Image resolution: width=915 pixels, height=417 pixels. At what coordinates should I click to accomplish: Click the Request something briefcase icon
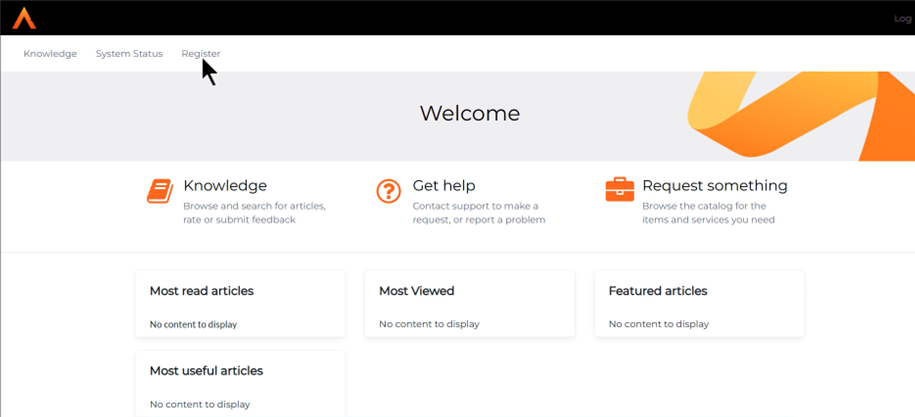point(619,189)
